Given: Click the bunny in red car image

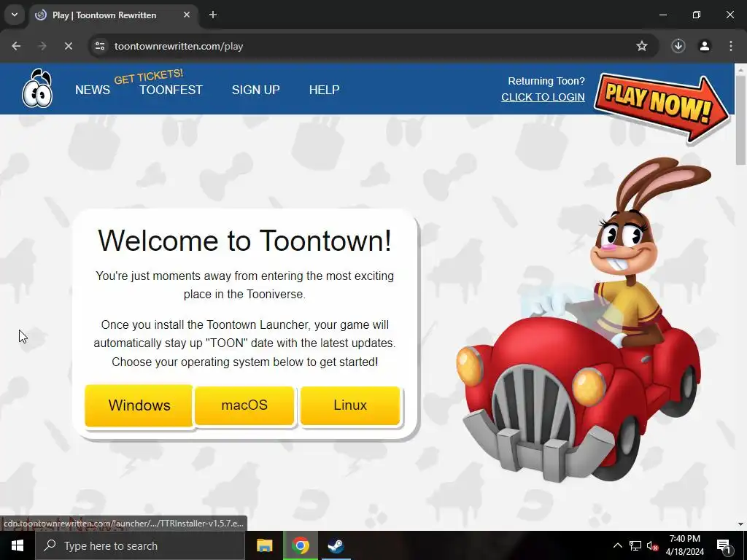Looking at the screenshot, I should [584, 320].
